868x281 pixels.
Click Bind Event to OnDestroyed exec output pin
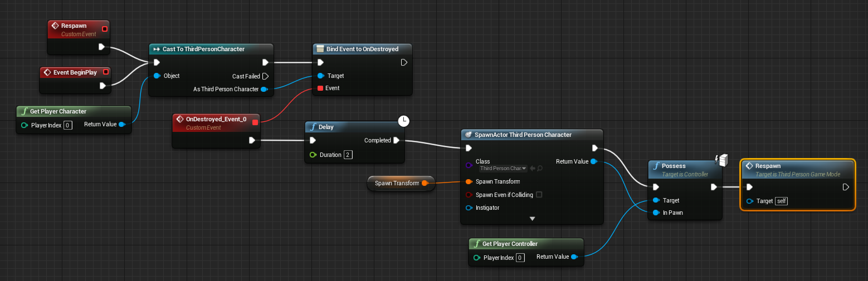(404, 62)
